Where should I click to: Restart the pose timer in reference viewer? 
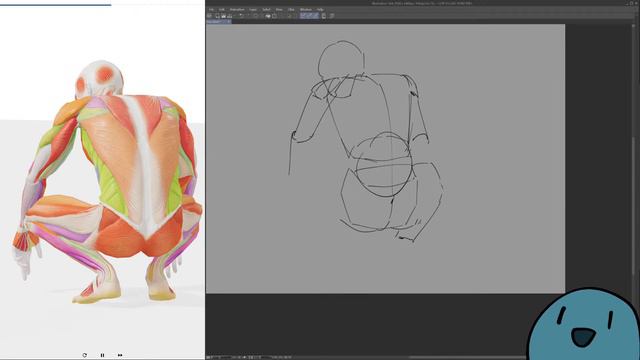[x=84, y=355]
